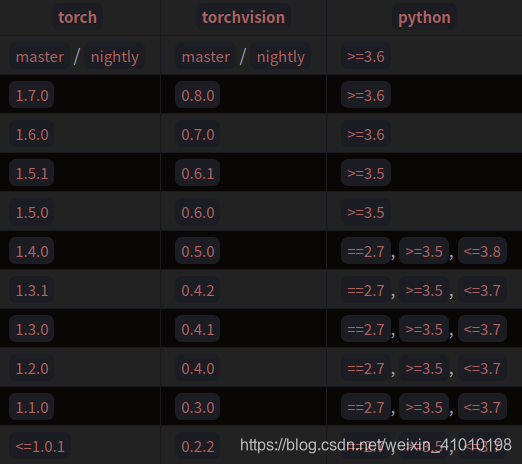This screenshot has width=522, height=464.
Task: Click the torchvision 0.3.0 tag
Action: point(197,407)
